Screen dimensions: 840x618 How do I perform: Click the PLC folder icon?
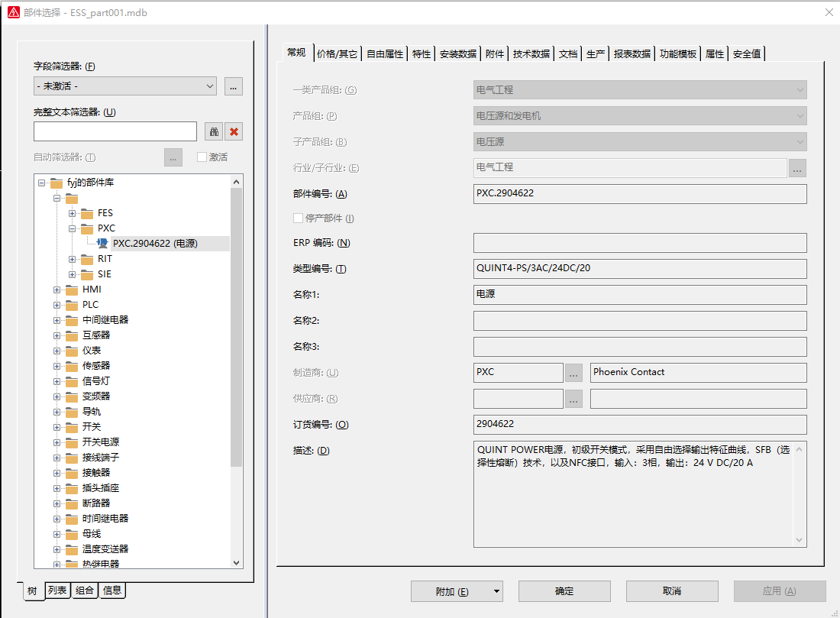tap(72, 305)
